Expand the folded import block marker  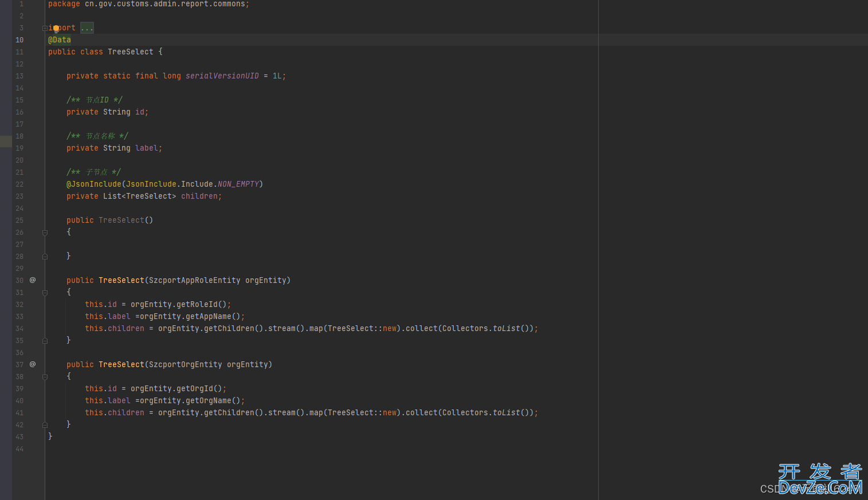pyautogui.click(x=45, y=28)
